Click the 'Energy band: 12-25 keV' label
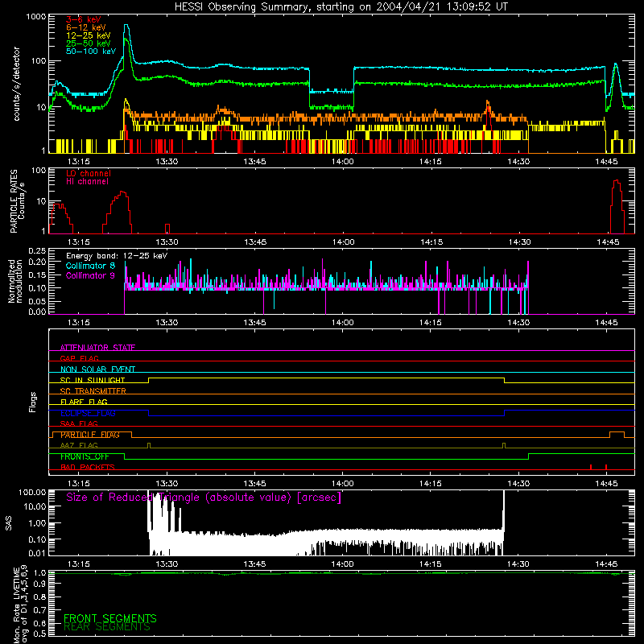Viewport: 644px width, 644px height. coord(117,256)
